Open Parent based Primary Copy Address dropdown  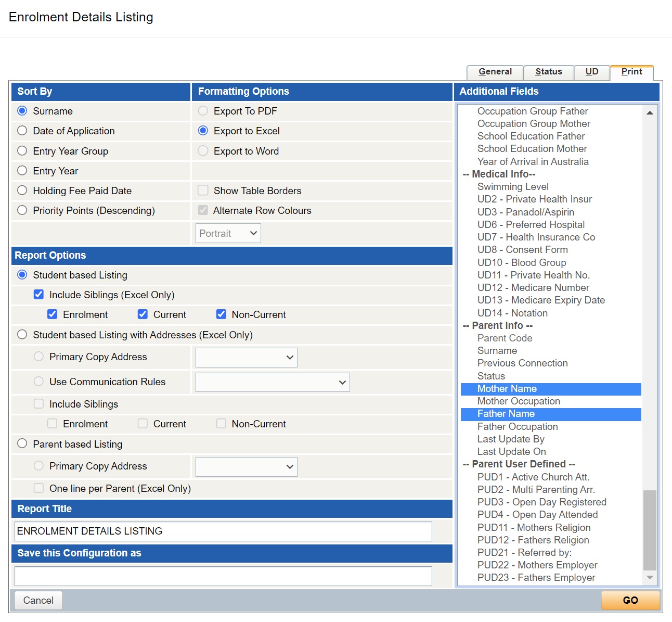[247, 467]
